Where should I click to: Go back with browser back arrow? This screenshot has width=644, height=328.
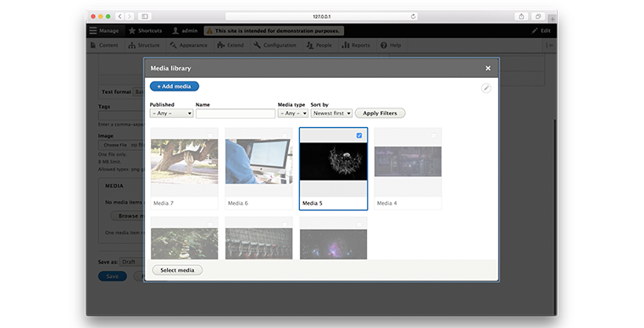(x=120, y=16)
